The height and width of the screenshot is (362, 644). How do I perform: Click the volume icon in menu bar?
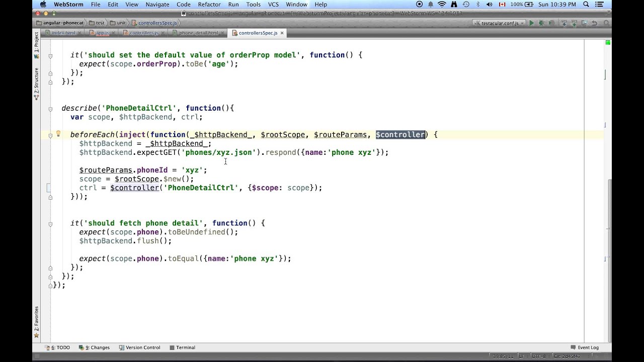489,5
